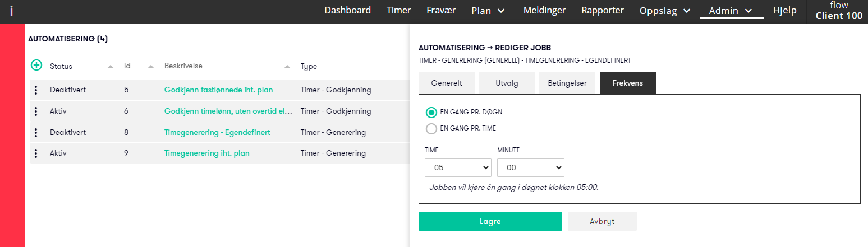Image resolution: width=868 pixels, height=247 pixels.
Task: Click the green add automation plus icon
Action: click(x=36, y=66)
